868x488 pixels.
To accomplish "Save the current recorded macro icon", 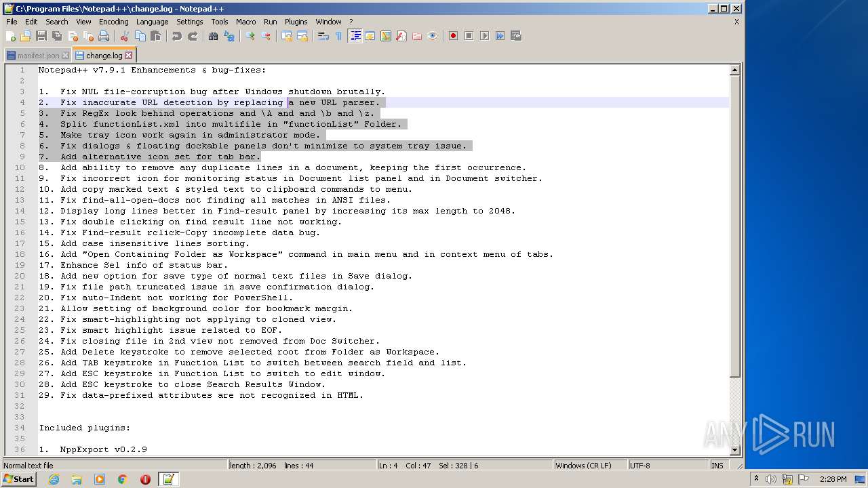I will 515,36.
